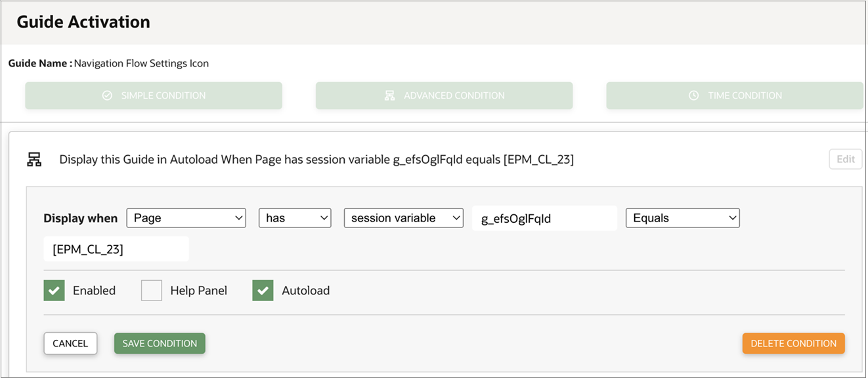Open the session variable dropdown
This screenshot has height=378, width=868.
[404, 218]
